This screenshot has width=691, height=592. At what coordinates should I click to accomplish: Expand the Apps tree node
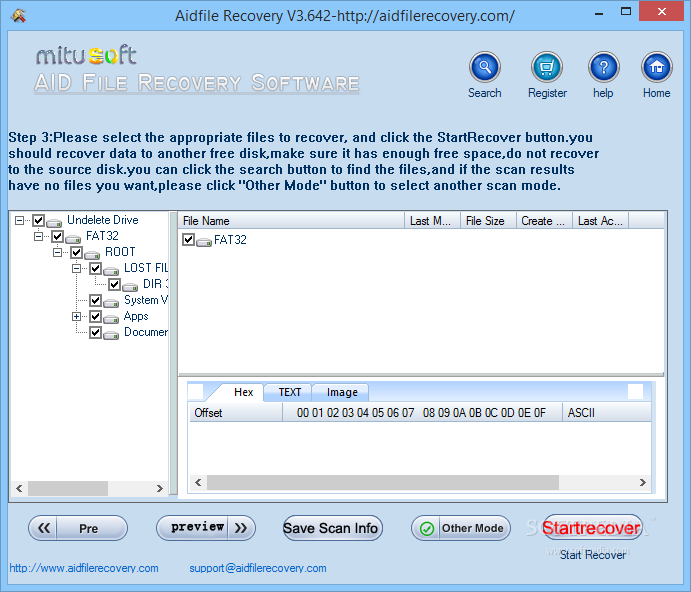76,316
